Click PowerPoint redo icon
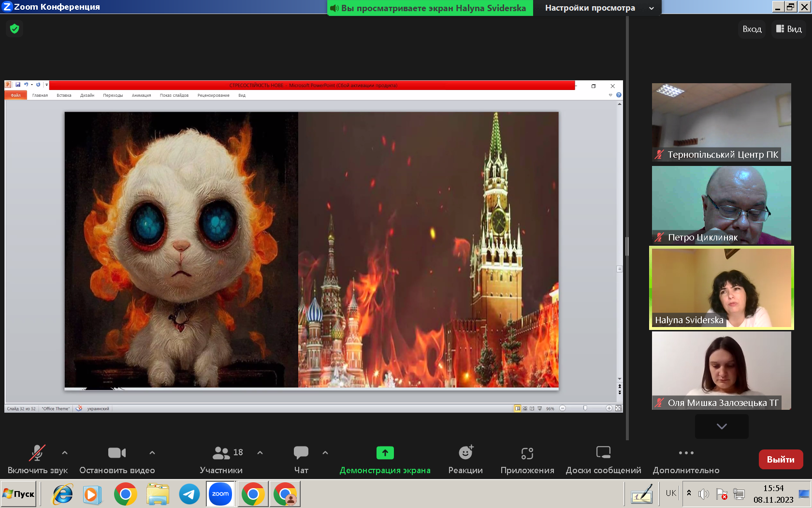 [38, 85]
